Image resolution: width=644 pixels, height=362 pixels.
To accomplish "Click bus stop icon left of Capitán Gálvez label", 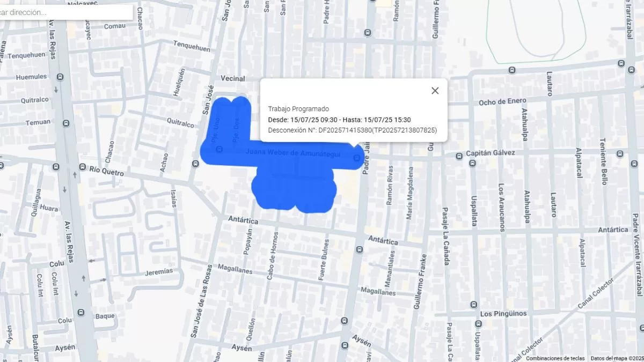I will [x=459, y=156].
